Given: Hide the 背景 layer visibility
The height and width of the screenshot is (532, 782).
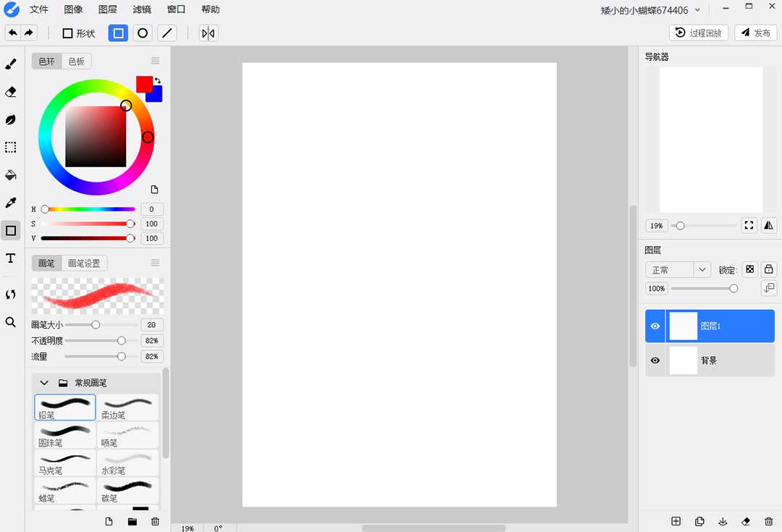Looking at the screenshot, I should click(655, 360).
